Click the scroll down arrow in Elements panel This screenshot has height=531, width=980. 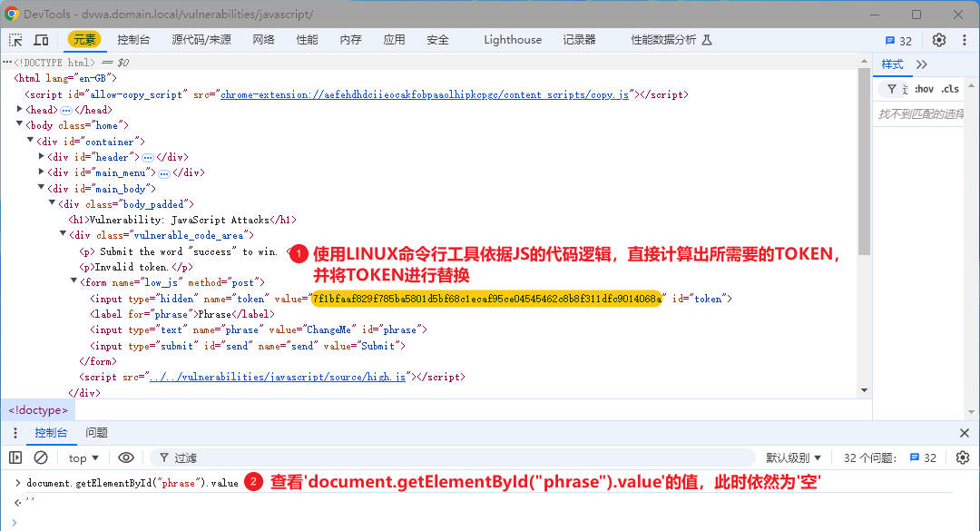click(x=864, y=390)
